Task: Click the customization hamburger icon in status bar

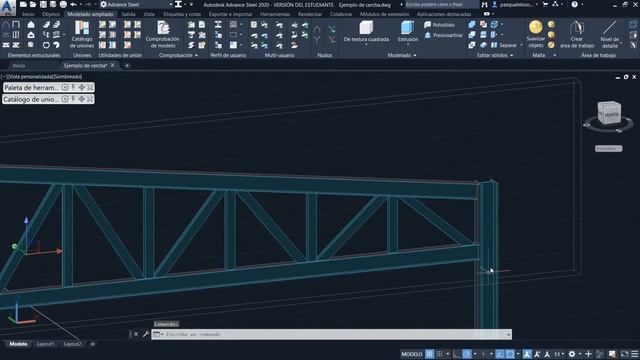Action: 634,354
